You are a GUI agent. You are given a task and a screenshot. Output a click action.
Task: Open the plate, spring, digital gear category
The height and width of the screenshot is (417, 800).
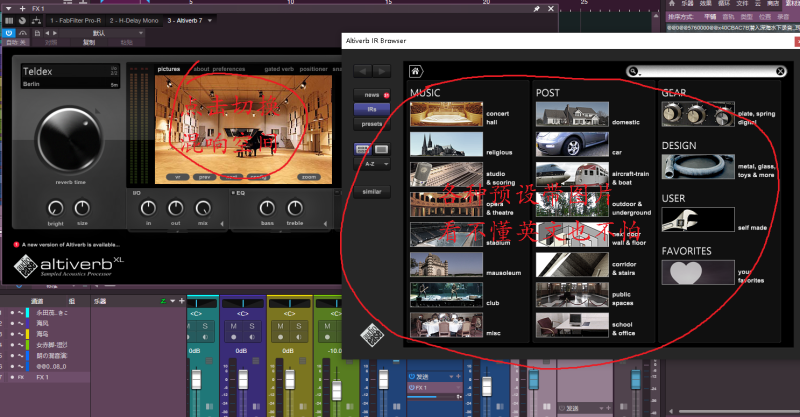pyautogui.click(x=697, y=115)
